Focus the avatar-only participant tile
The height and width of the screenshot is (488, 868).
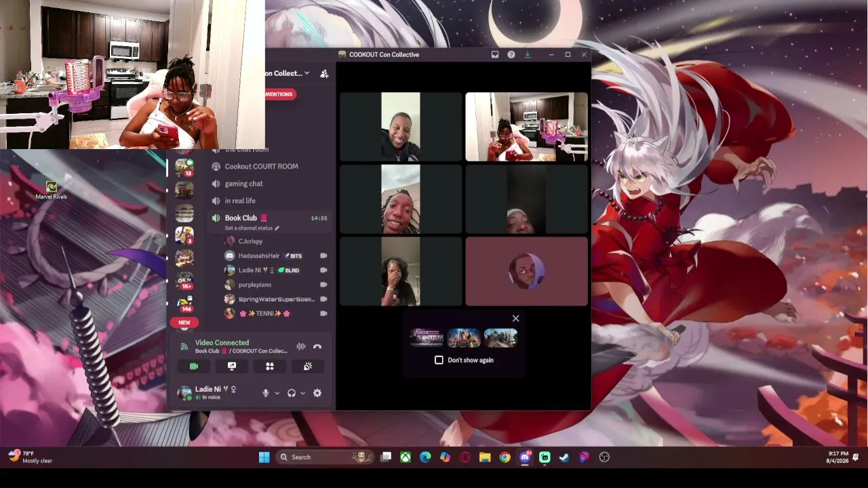[x=527, y=271]
